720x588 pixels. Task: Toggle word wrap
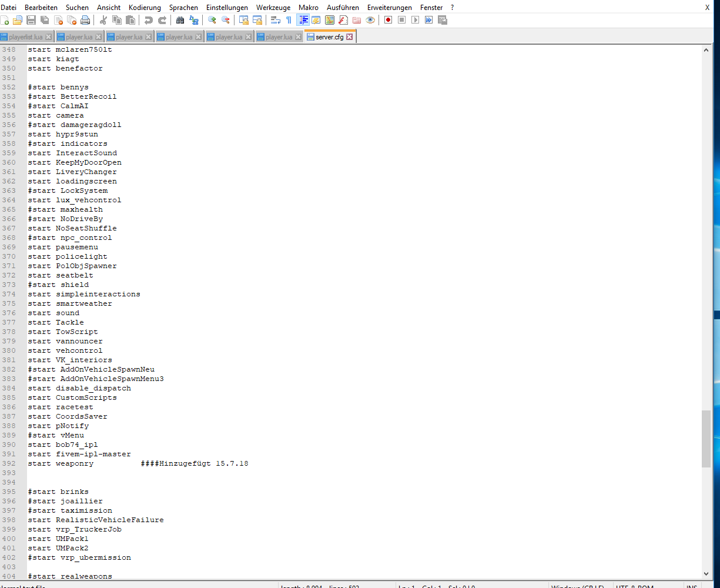pyautogui.click(x=276, y=20)
